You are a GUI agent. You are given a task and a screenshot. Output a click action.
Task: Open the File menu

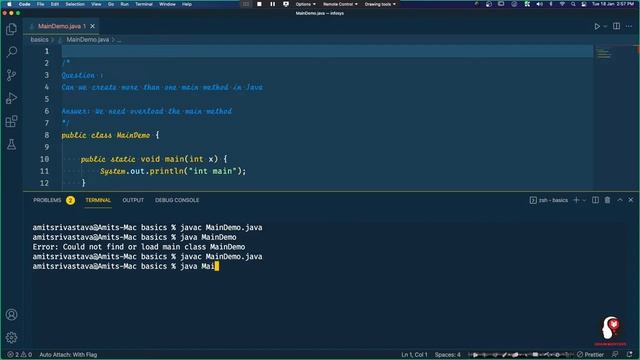[x=40, y=4]
